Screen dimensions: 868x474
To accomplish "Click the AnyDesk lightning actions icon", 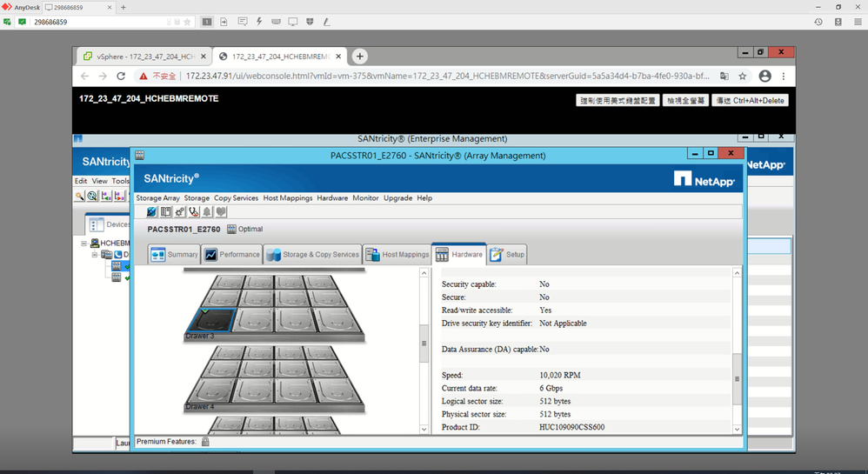I will pyautogui.click(x=259, y=22).
